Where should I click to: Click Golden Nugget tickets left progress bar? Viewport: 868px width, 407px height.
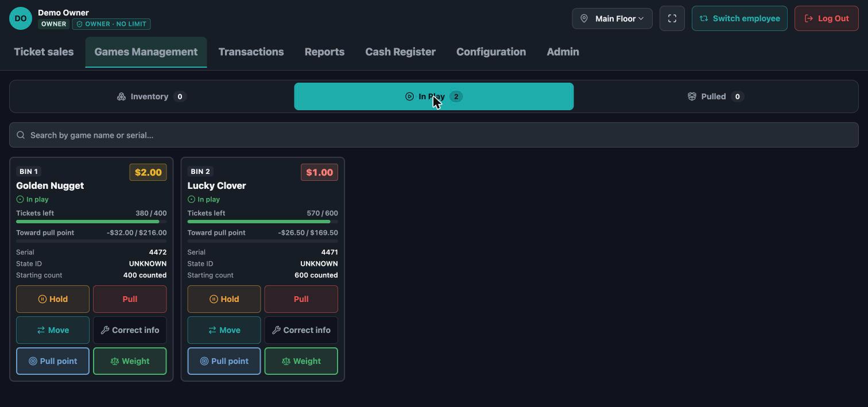pyautogui.click(x=91, y=222)
